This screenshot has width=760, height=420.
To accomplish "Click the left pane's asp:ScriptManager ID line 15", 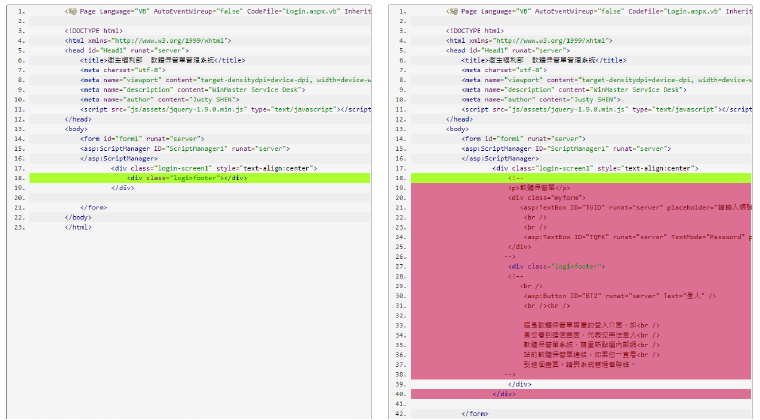I will [185, 149].
